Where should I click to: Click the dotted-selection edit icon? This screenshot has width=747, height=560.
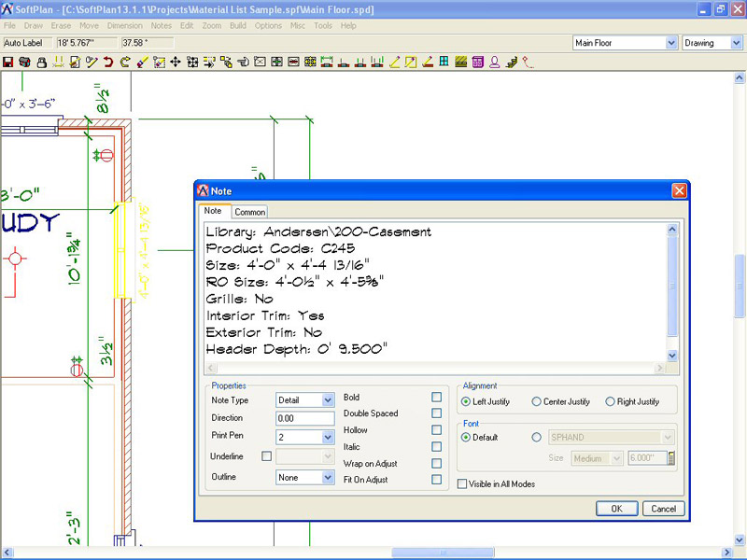(159, 62)
